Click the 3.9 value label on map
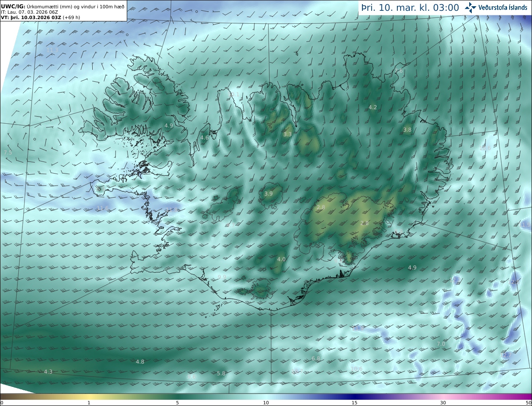Image resolution: width=532 pixels, height=406 pixels. click(x=268, y=194)
